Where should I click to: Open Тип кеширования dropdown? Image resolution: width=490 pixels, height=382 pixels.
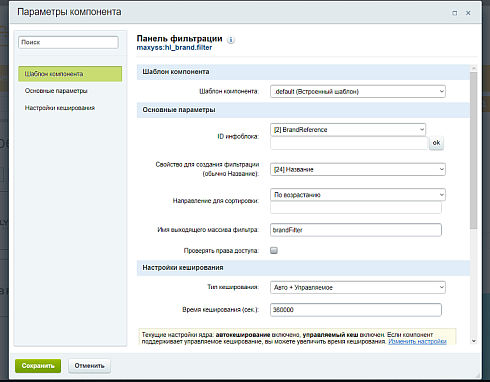358,287
